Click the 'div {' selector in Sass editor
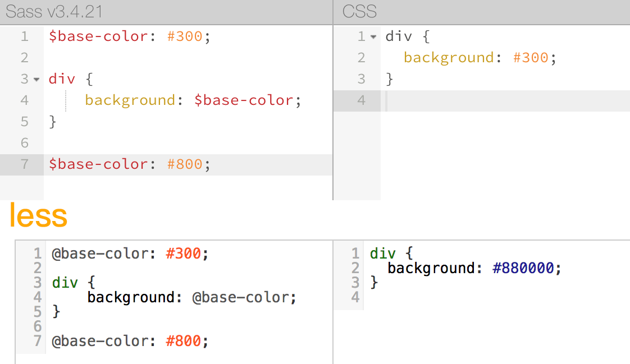Image resolution: width=630 pixels, height=364 pixels. 71,79
